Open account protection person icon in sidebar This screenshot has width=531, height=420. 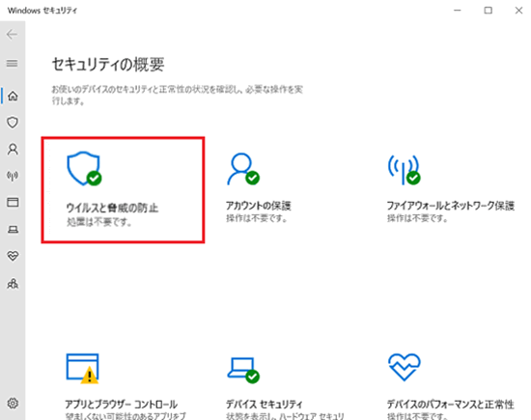(13, 149)
